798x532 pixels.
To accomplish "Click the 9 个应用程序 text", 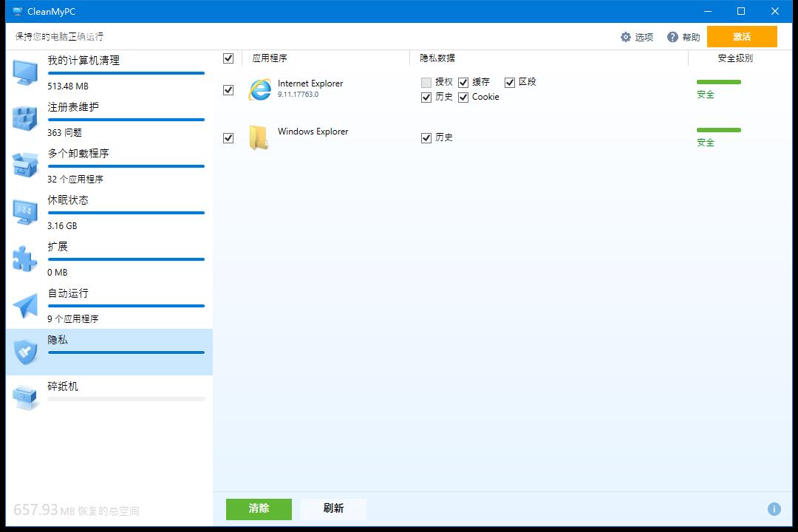I will pyautogui.click(x=72, y=319).
